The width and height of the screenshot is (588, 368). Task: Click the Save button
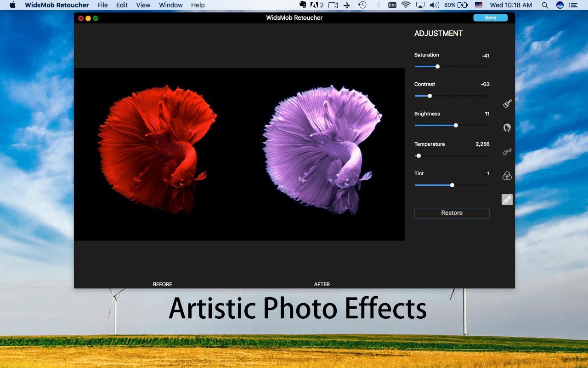click(491, 17)
